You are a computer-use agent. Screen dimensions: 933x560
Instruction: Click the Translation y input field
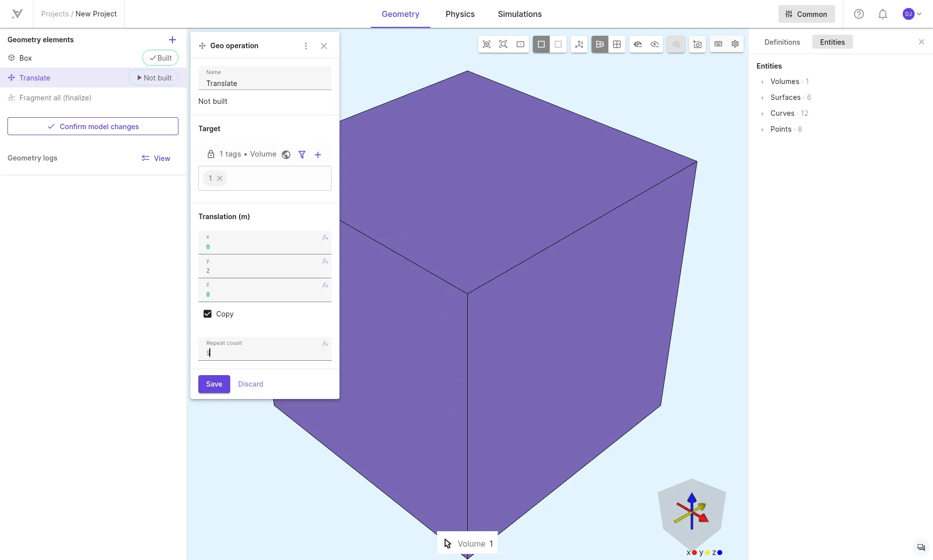coord(265,266)
